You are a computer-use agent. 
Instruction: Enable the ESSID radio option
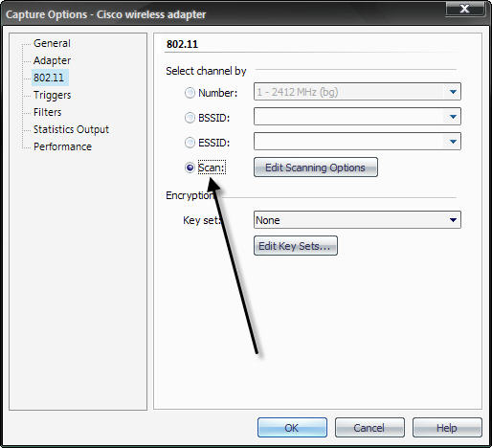pyautogui.click(x=190, y=143)
